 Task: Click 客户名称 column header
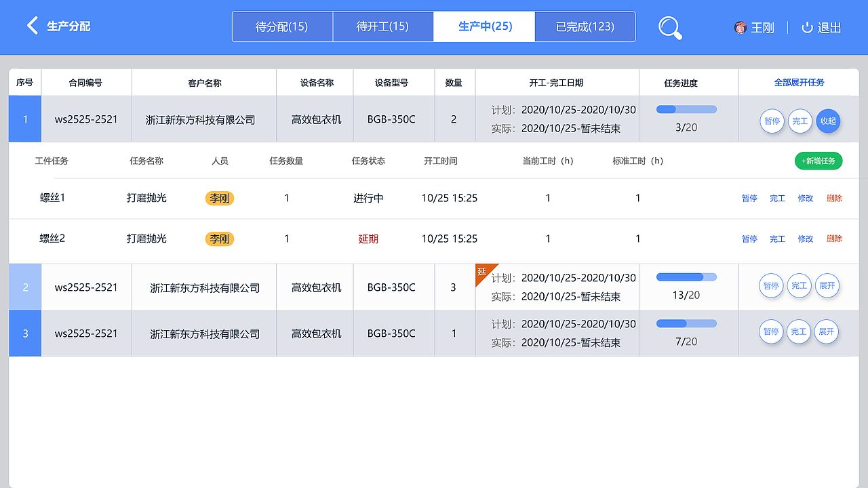pyautogui.click(x=205, y=83)
